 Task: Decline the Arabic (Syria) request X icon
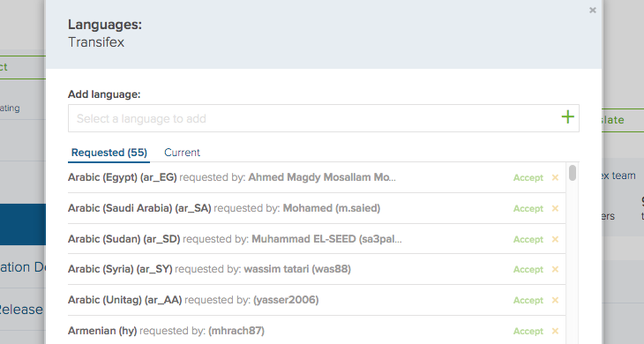555,269
